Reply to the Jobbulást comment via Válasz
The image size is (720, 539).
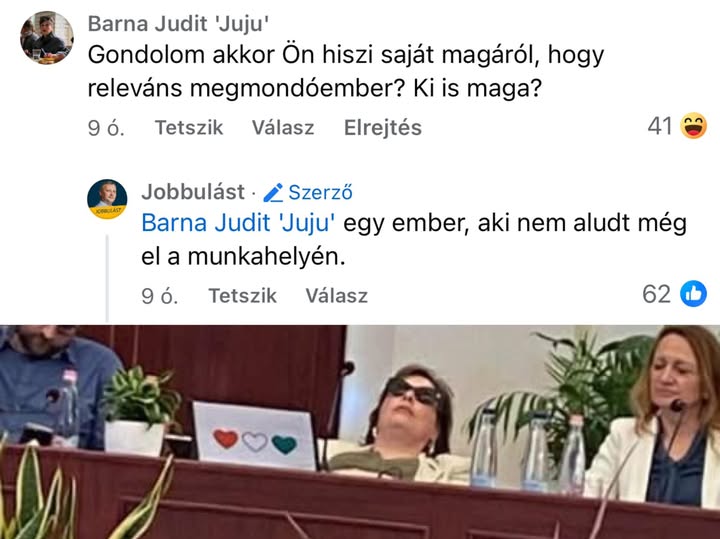click(337, 295)
